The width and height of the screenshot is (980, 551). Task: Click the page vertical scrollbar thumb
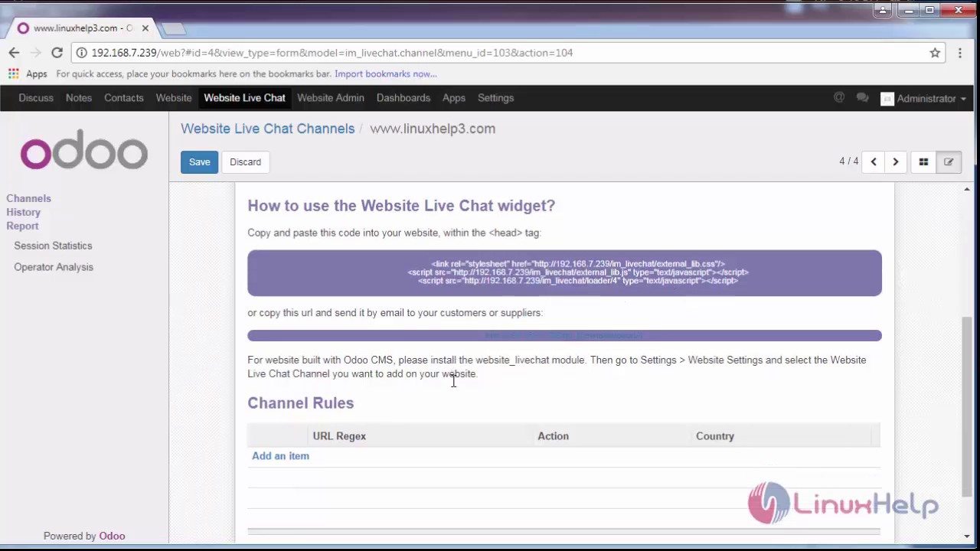[967, 407]
